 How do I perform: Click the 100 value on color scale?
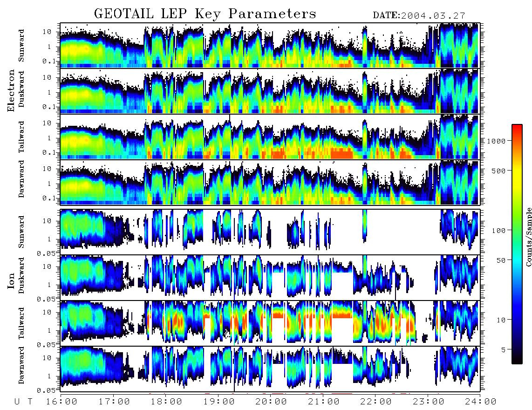pos(498,231)
